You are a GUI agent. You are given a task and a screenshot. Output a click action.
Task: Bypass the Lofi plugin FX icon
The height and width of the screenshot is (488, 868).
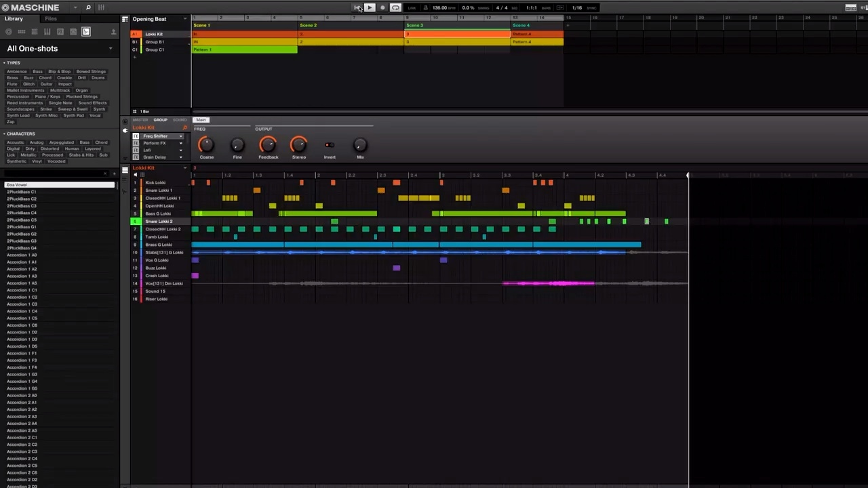136,150
